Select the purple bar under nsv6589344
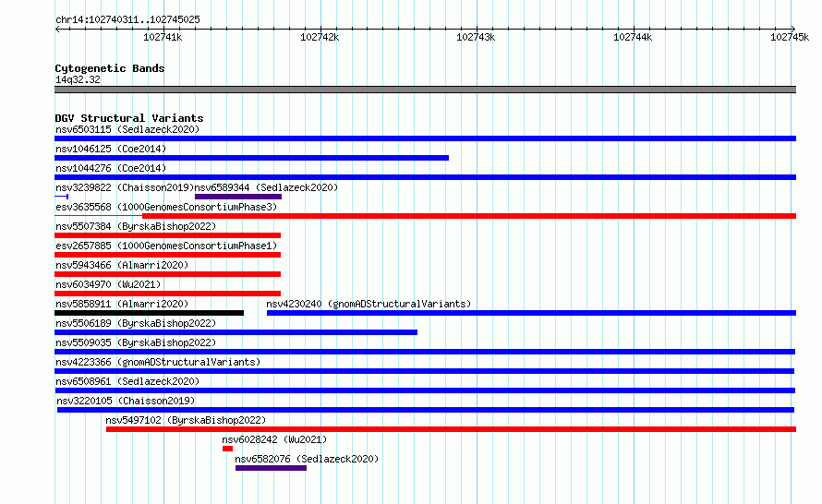This screenshot has height=504, width=822. click(x=238, y=197)
